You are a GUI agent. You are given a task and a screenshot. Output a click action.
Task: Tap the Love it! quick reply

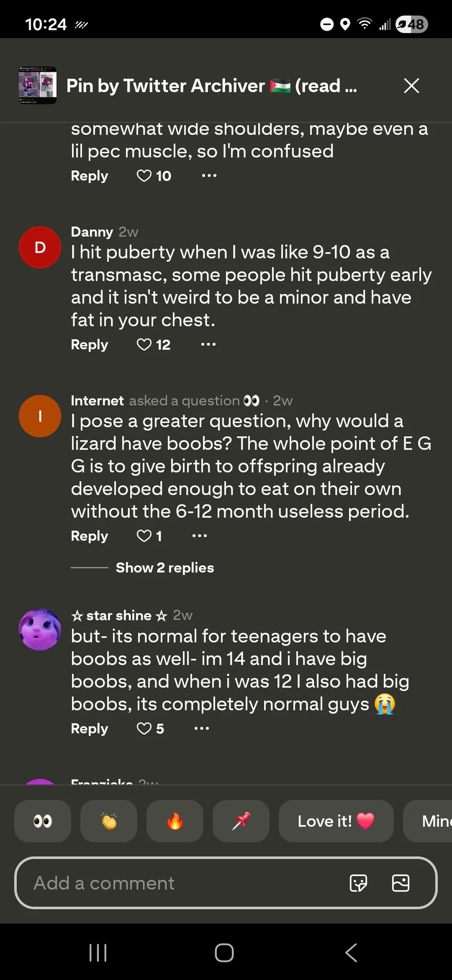tap(336, 821)
